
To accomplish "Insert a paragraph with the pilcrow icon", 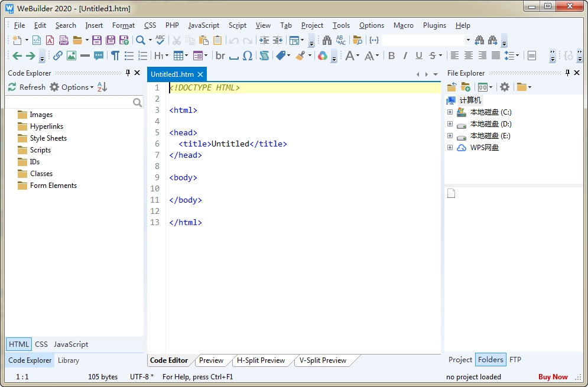I will (x=115, y=56).
